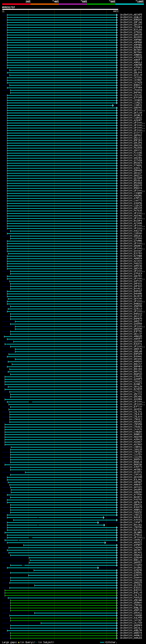Select hit label UniRef100_C5YHF8

[131, 27]
